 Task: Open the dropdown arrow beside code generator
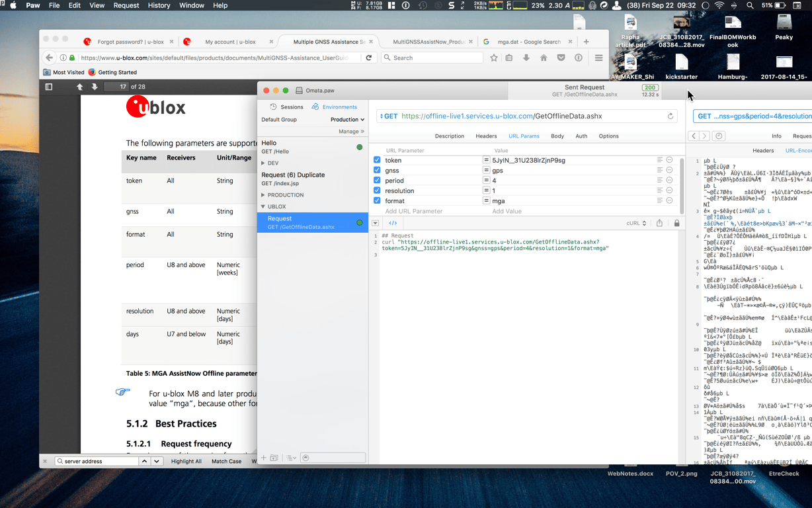(x=376, y=223)
